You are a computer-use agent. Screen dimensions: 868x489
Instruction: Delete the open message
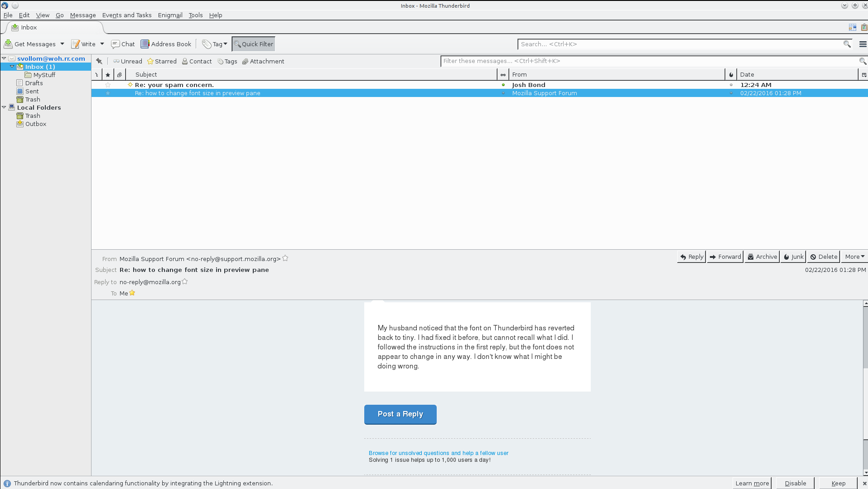coord(824,257)
